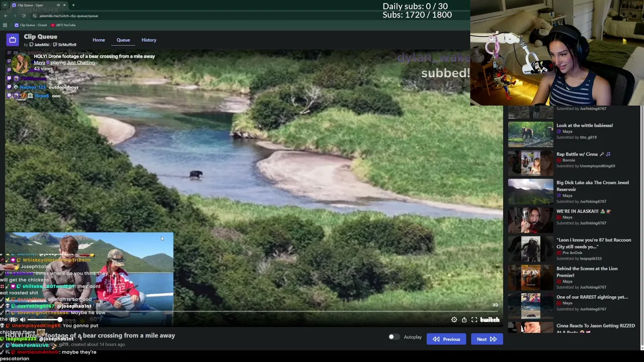The width and height of the screenshot is (644, 362).
Task: Click the Previous clip button
Action: click(446, 339)
